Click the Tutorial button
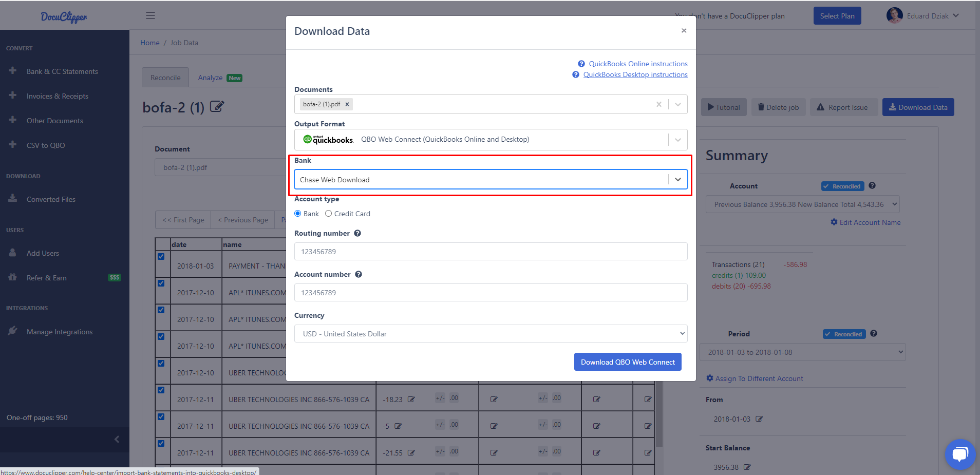Image resolution: width=980 pixels, height=475 pixels. click(x=724, y=107)
